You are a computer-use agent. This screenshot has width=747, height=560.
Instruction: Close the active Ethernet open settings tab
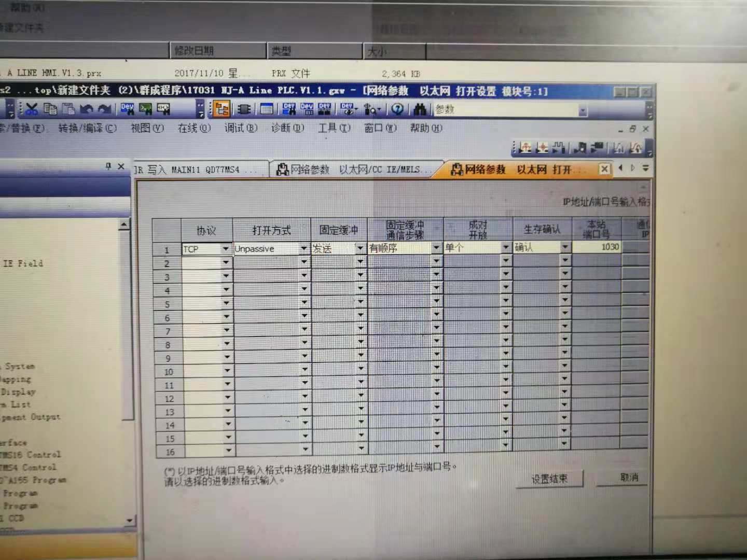point(604,169)
